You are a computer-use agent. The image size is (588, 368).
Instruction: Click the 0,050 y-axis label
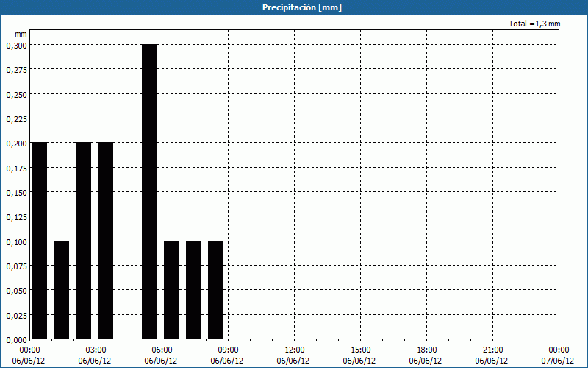[x=16, y=291]
